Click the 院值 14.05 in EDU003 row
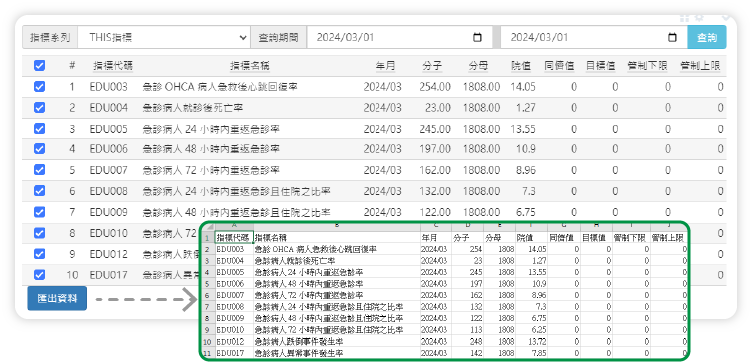The image size is (752, 362). 523,87
